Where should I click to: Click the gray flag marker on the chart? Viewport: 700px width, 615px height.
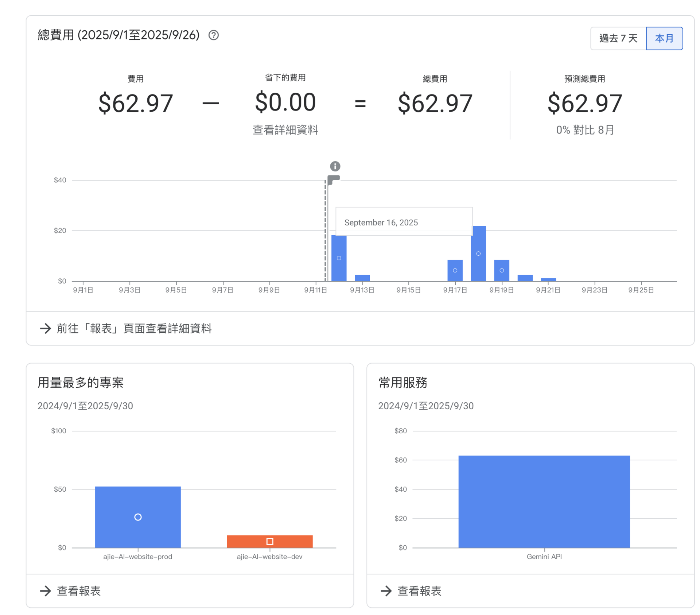coord(334,179)
